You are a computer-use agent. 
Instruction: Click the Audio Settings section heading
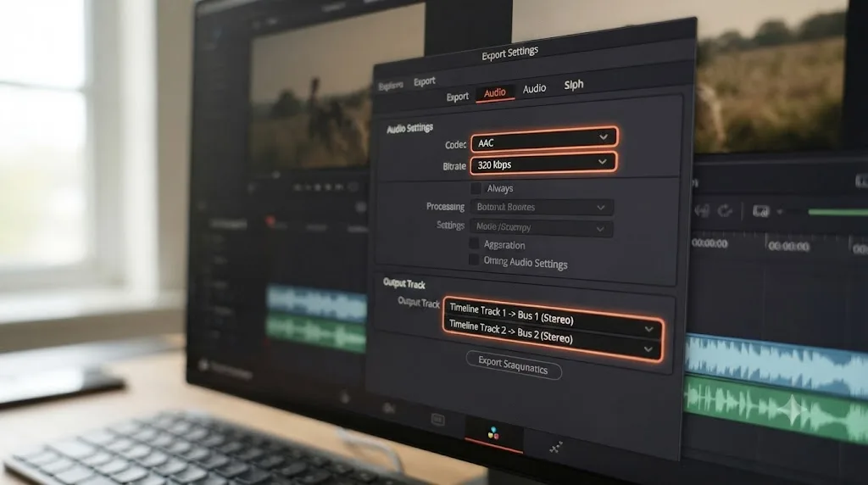pyautogui.click(x=409, y=128)
